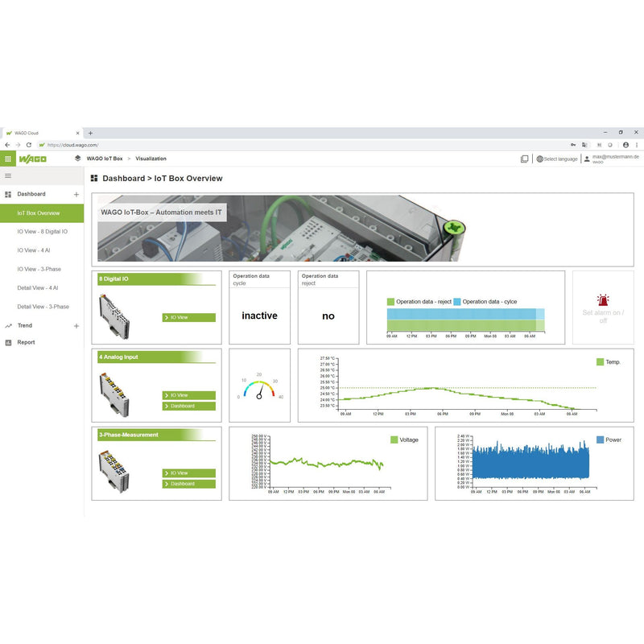Image resolution: width=644 pixels, height=644 pixels.
Task: Open a new browser tab with the plus
Action: coord(91,133)
